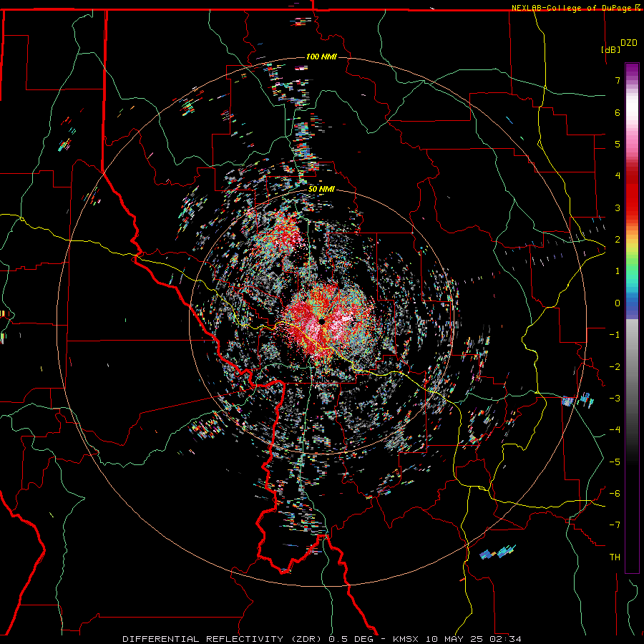Click the -2 value on the dB scale

pos(615,367)
